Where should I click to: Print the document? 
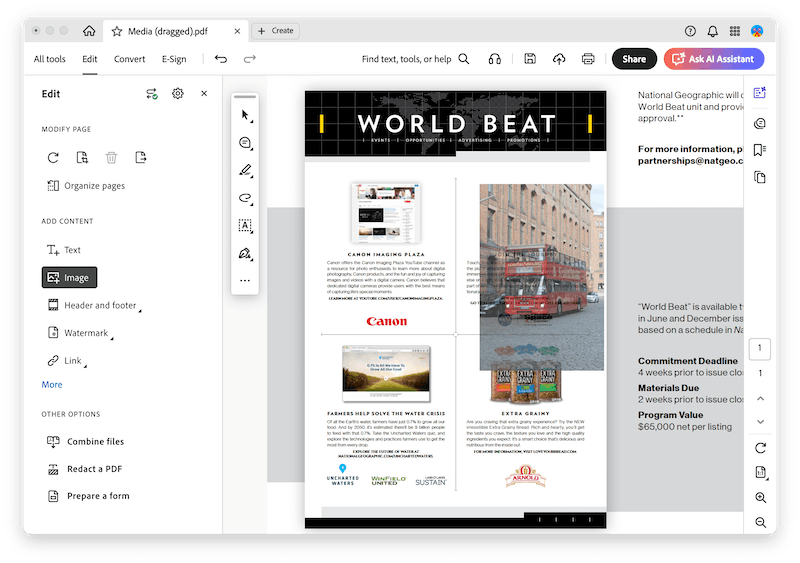pyautogui.click(x=588, y=59)
